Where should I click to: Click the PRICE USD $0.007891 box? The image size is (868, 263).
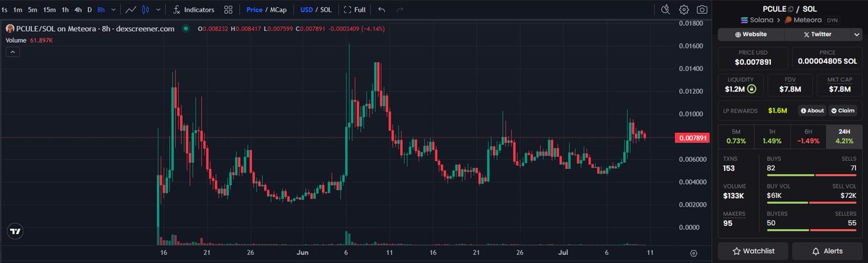pyautogui.click(x=752, y=58)
